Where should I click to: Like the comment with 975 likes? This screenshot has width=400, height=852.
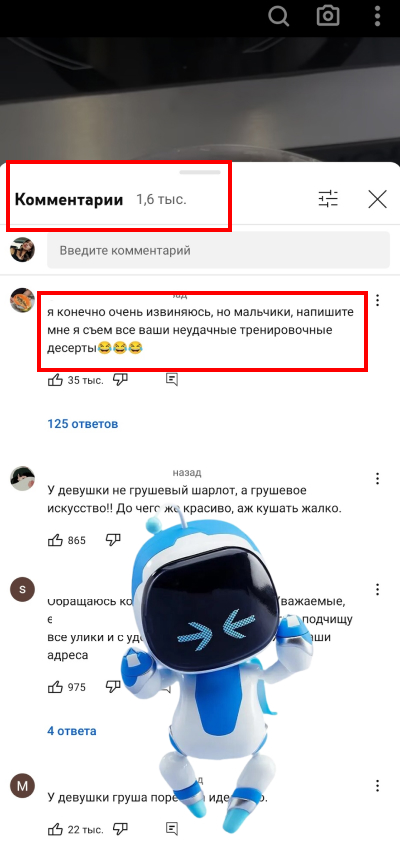(x=55, y=687)
